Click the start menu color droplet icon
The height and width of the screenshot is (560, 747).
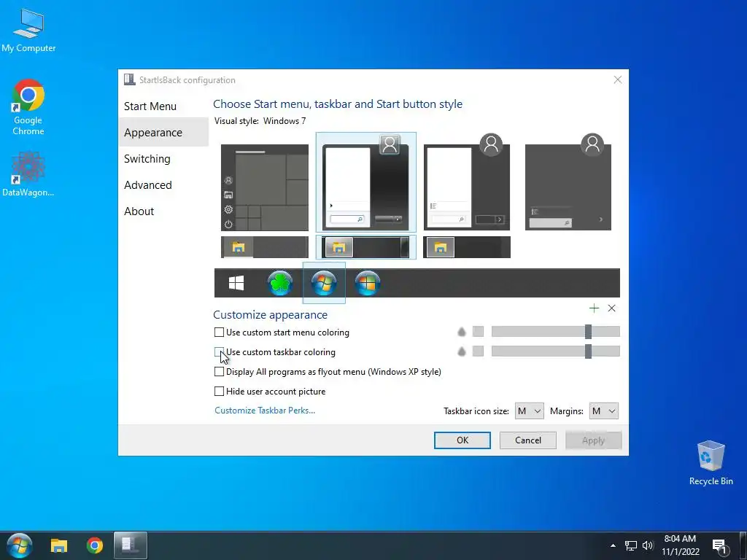[x=461, y=332]
